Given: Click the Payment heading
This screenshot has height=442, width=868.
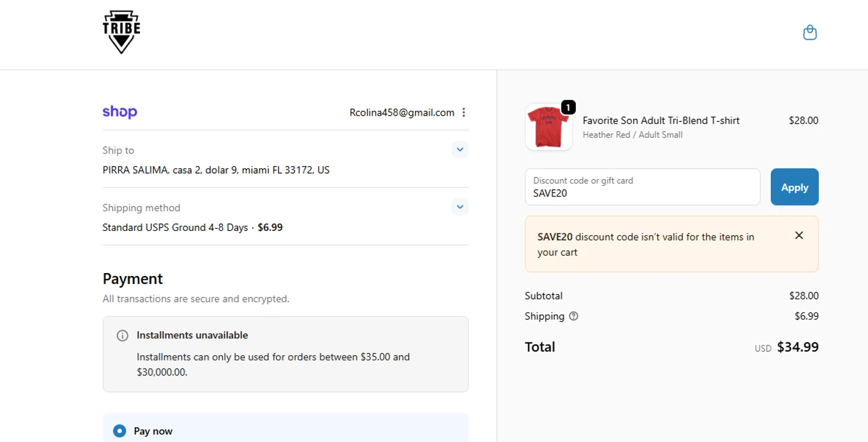Looking at the screenshot, I should pyautogui.click(x=133, y=279).
